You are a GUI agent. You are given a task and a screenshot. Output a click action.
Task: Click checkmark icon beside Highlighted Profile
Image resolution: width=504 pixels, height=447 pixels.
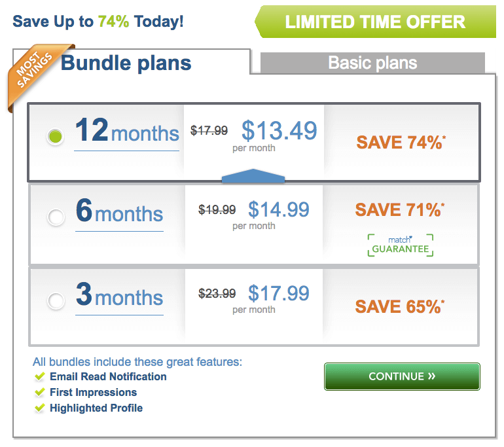(x=40, y=408)
